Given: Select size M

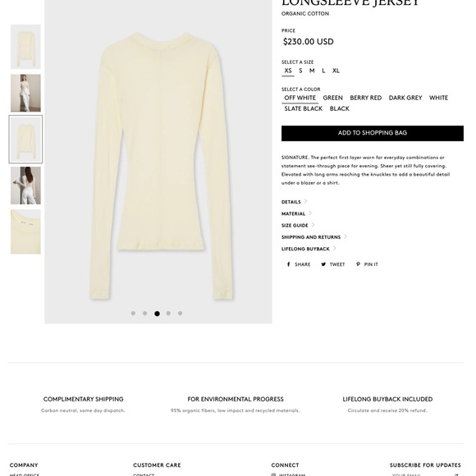Looking at the screenshot, I should click(312, 71).
